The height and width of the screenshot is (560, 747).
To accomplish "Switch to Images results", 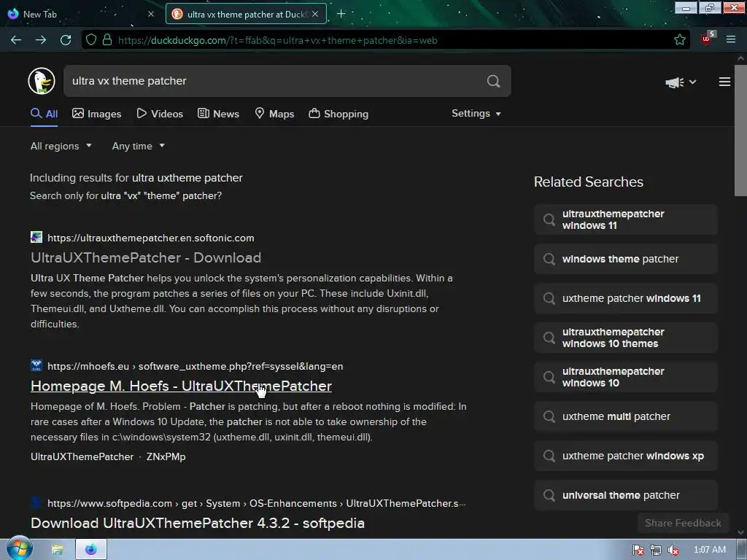I will click(97, 114).
